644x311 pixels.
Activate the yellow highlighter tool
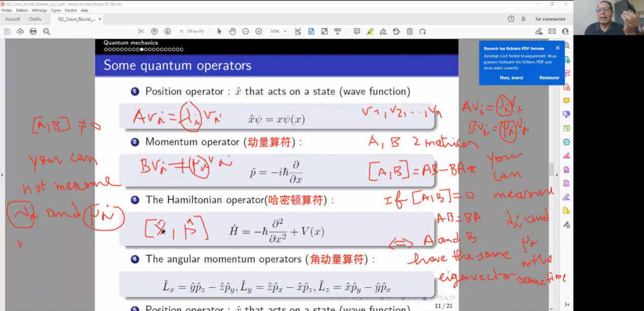(370, 32)
